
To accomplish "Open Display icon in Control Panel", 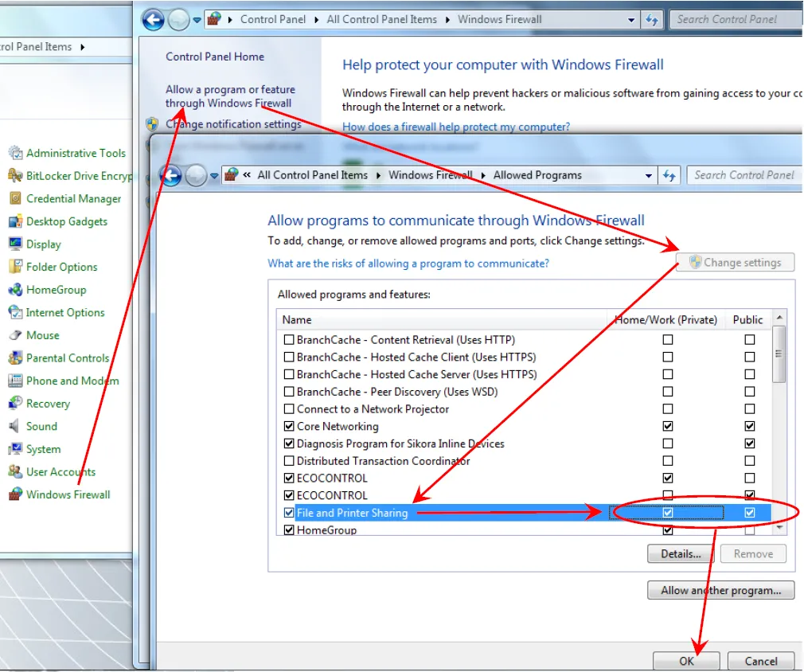I will pos(15,244).
